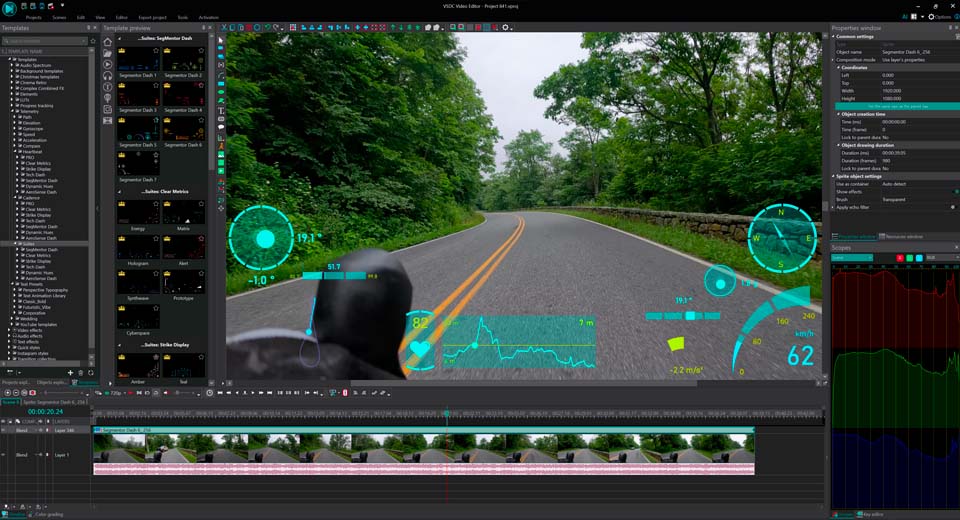Collapse the Heartbeat tree node
Screen dimensions: 960x520
[15, 152]
